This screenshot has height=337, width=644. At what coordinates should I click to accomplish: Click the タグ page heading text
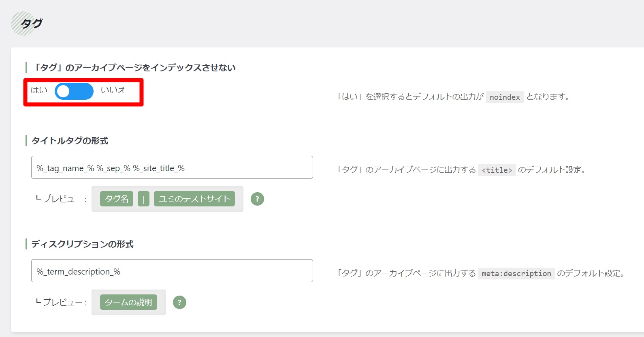(32, 24)
